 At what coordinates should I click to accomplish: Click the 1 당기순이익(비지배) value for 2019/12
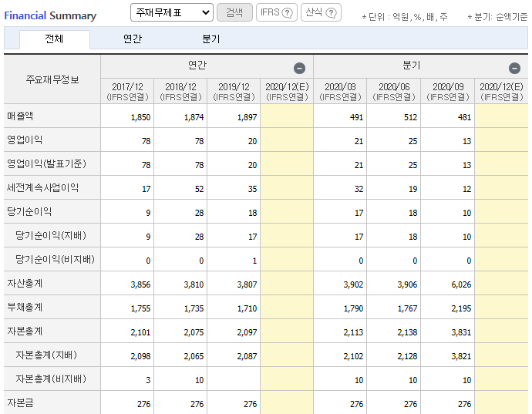[254, 261]
